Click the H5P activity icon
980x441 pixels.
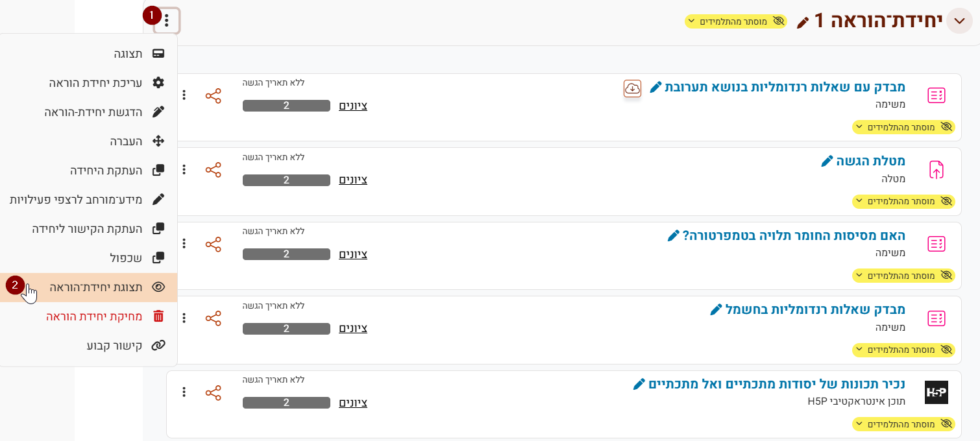coord(936,392)
